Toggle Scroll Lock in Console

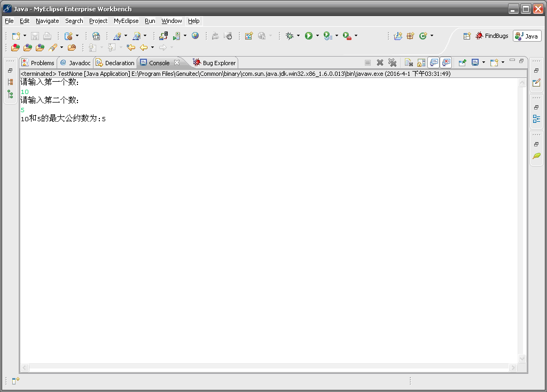tap(421, 63)
